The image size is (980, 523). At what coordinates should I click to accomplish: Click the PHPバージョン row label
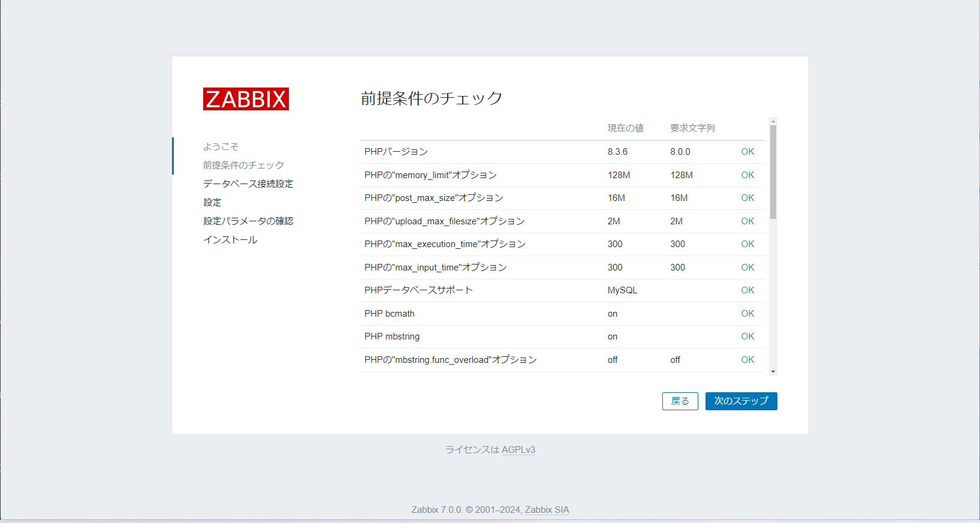point(396,152)
